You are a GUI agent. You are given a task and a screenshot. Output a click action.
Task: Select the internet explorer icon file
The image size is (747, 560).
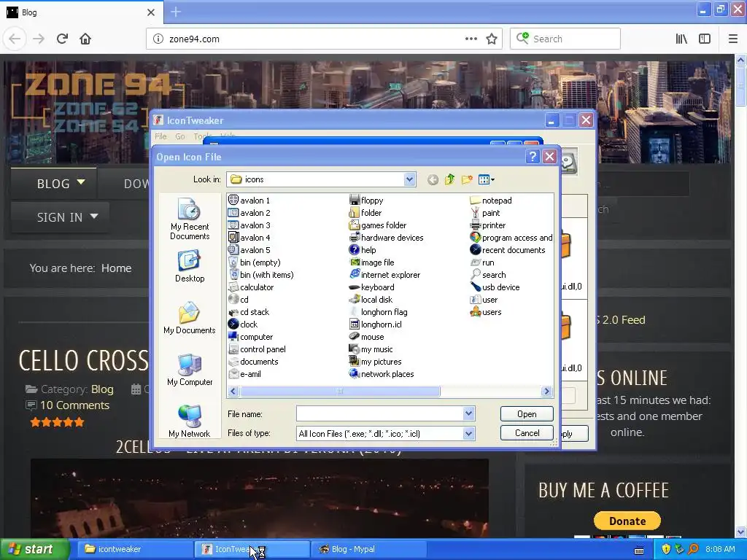point(385,275)
